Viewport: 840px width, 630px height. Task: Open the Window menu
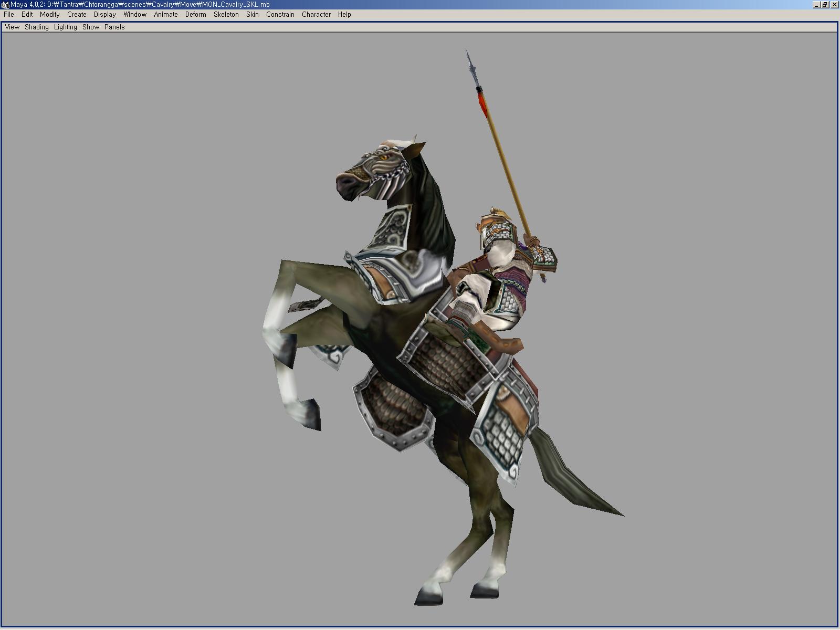click(x=135, y=15)
